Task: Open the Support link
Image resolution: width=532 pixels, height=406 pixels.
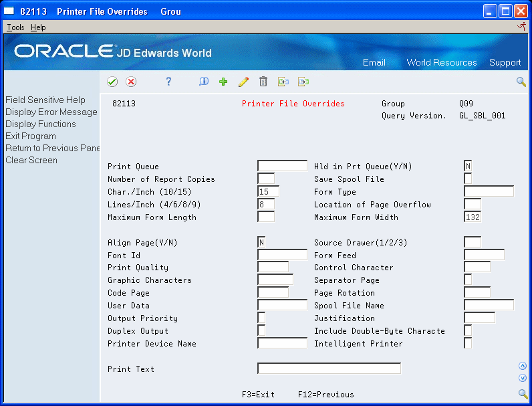Action: (505, 62)
